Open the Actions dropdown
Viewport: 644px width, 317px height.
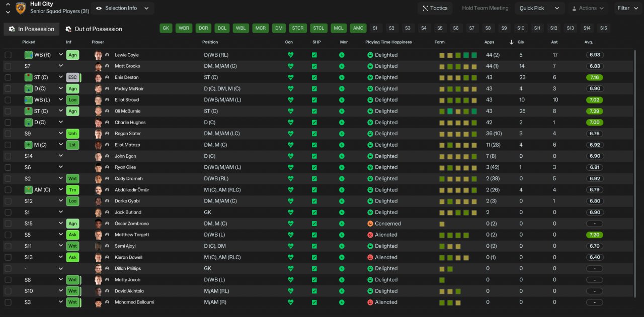tap(588, 8)
